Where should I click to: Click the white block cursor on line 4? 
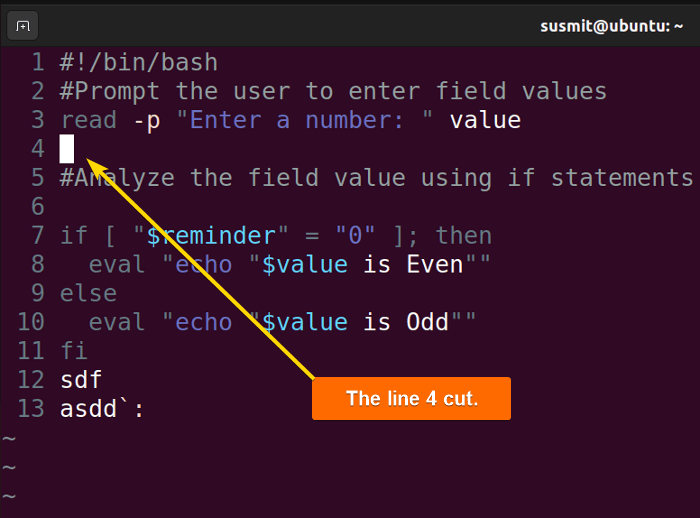[67, 149]
